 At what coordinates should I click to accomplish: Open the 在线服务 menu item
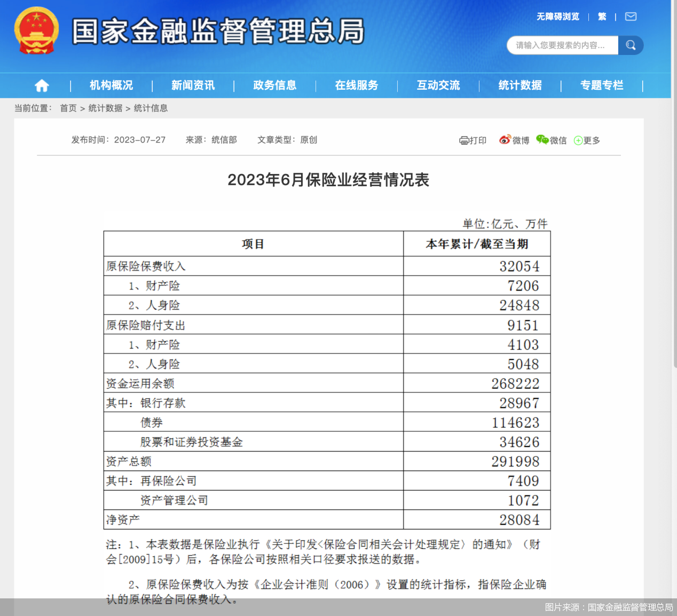point(356,85)
